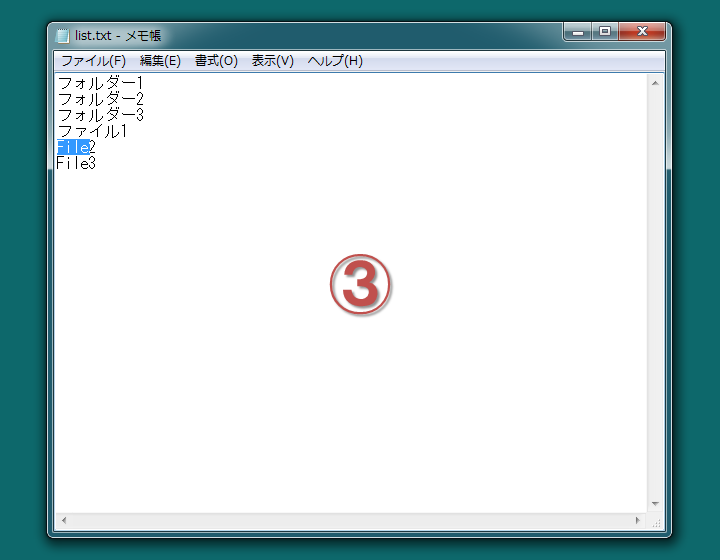Open the 書式(O) menu
Image resolution: width=720 pixels, height=560 pixels.
tap(216, 61)
